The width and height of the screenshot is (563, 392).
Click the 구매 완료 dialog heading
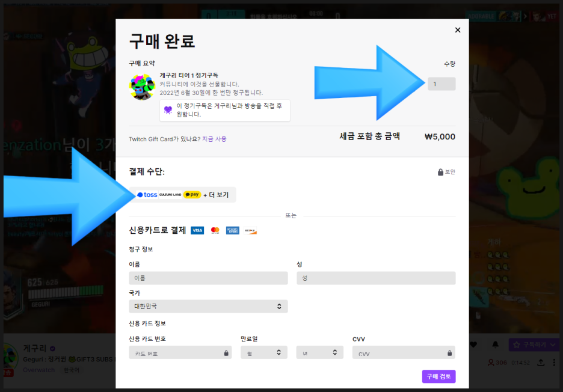[162, 41]
